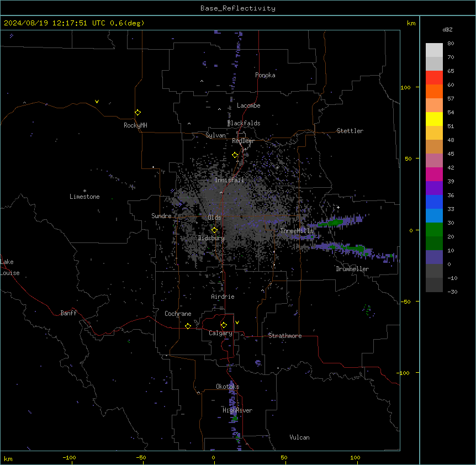This screenshot has width=476, height=465.
Task: Click the green radar echo east of ThreeHills
Action: (x=334, y=223)
